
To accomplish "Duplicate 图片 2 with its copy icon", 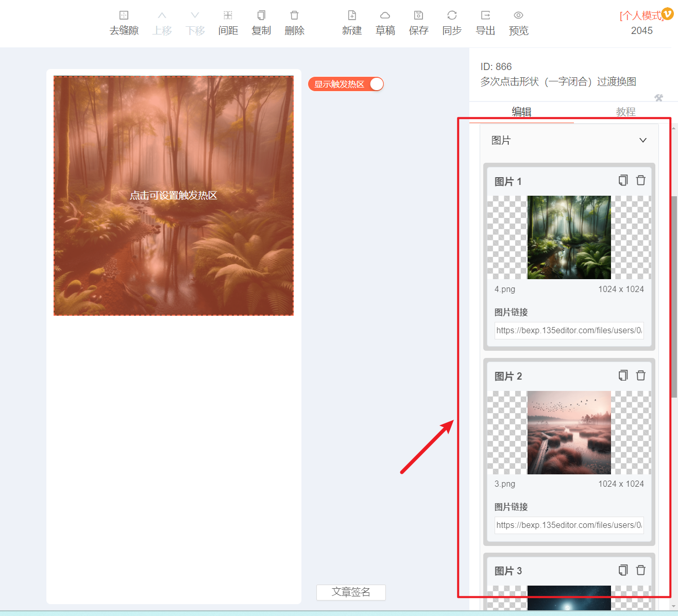I will coord(623,375).
